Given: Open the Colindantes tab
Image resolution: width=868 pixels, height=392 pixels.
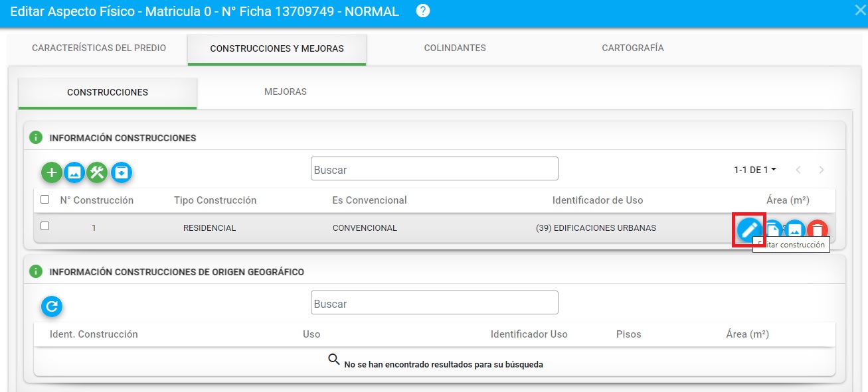Looking at the screenshot, I should coord(455,48).
